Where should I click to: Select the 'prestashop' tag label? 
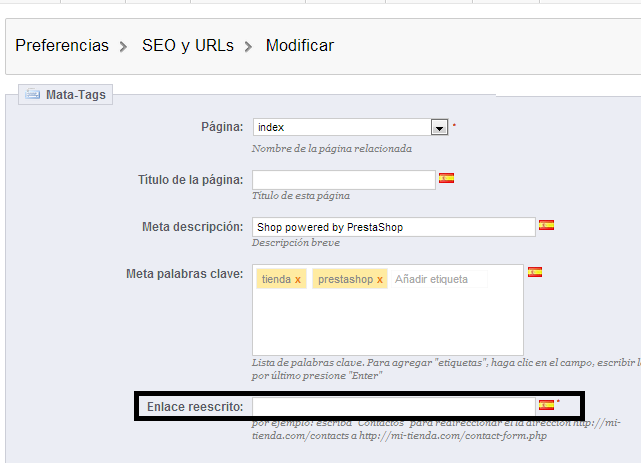click(345, 280)
